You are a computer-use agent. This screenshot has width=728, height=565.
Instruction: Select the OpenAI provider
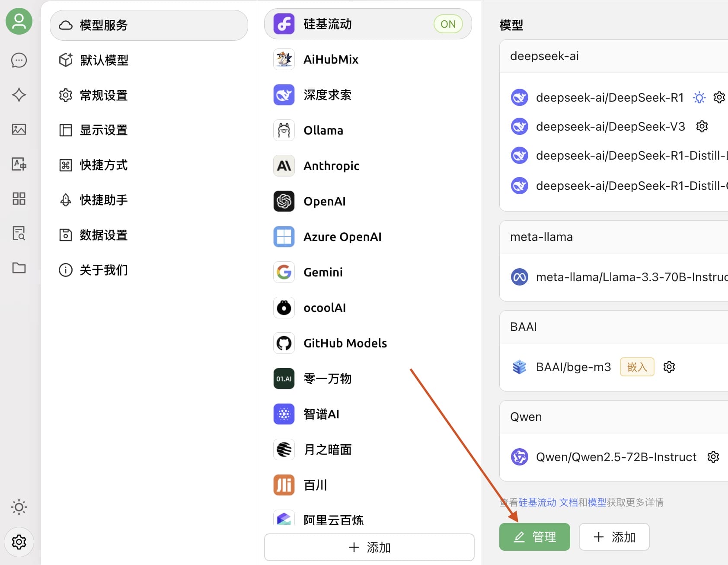pos(368,201)
